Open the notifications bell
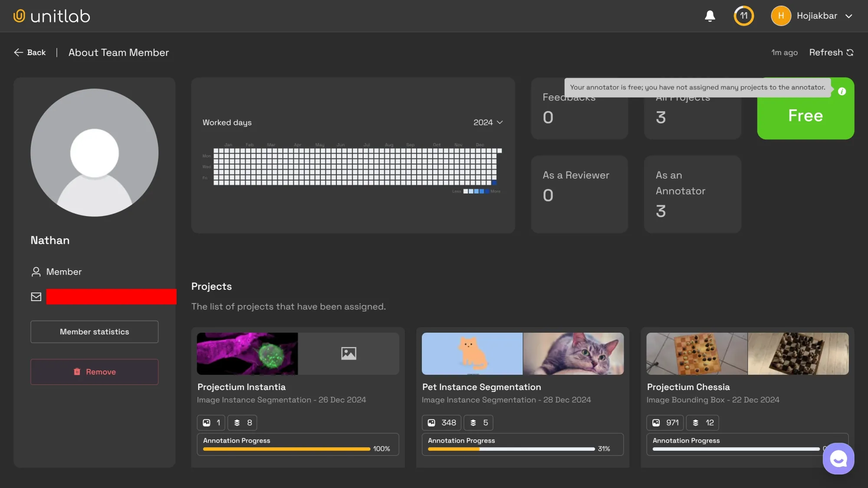 tap(710, 16)
